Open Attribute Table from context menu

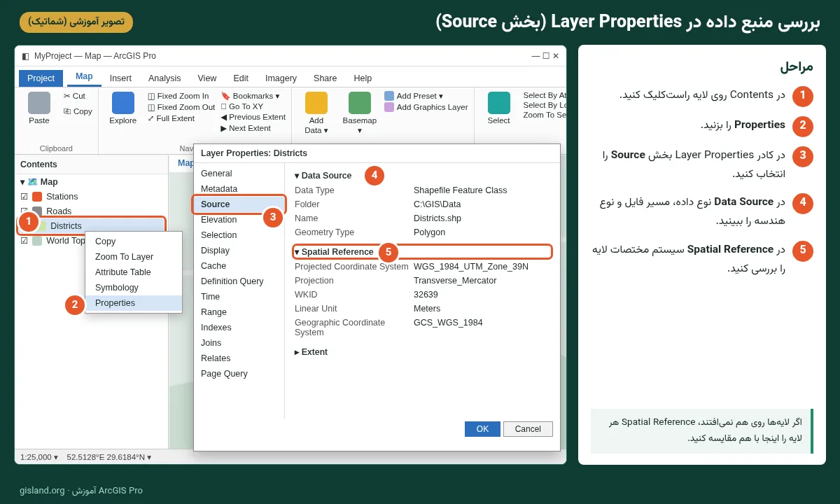click(x=134, y=272)
